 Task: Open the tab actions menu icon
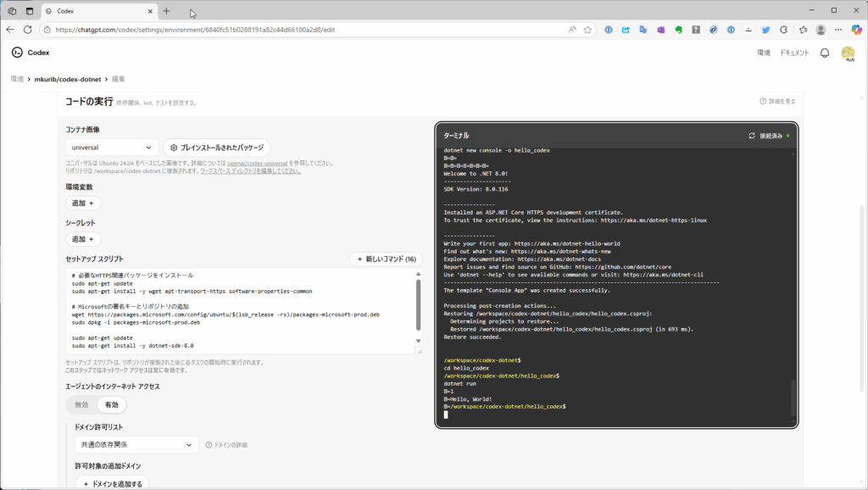(x=30, y=11)
